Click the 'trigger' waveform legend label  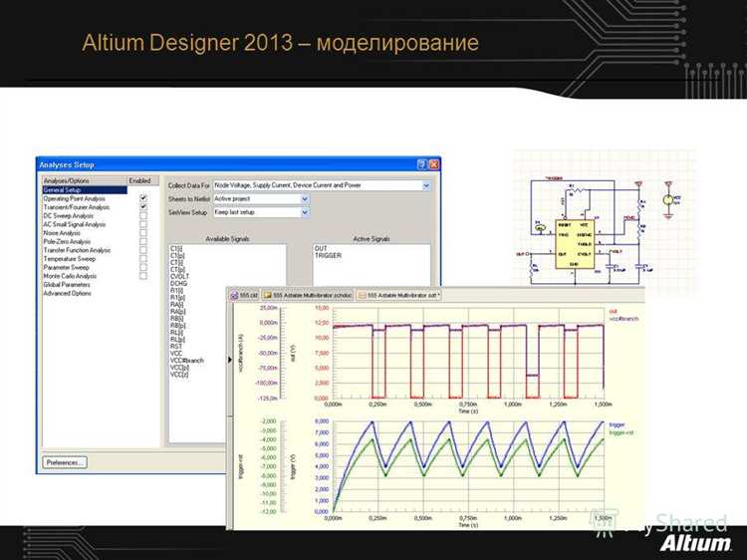pos(617,424)
